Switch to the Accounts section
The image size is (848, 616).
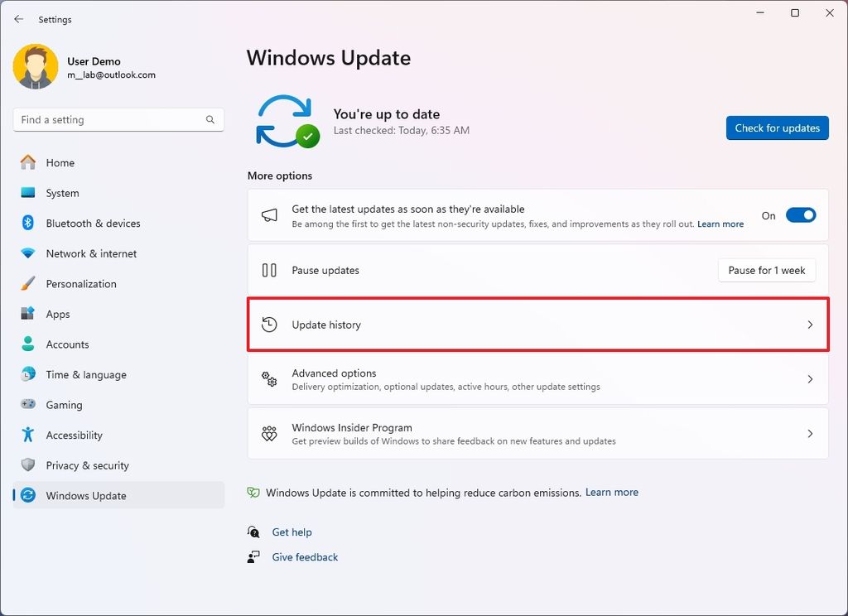67,344
